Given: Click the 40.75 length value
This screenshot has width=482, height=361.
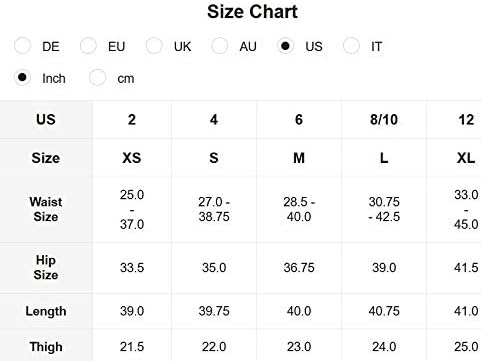Looking at the screenshot, I should point(384,311).
